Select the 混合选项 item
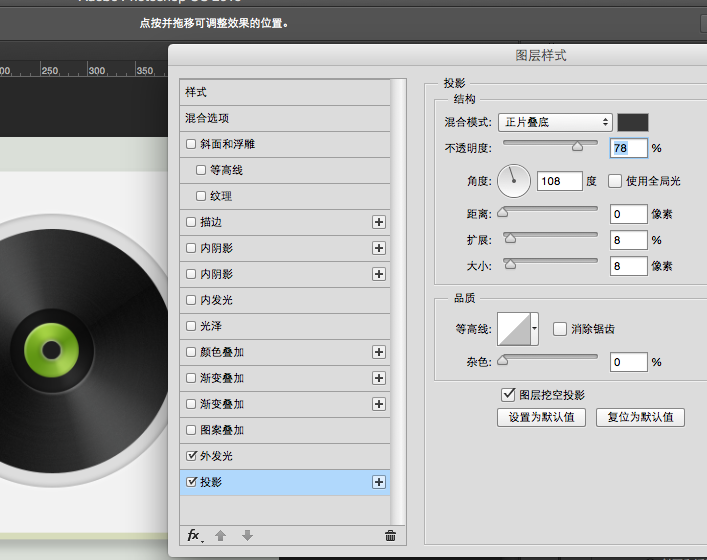This screenshot has width=707, height=560. [x=285, y=118]
